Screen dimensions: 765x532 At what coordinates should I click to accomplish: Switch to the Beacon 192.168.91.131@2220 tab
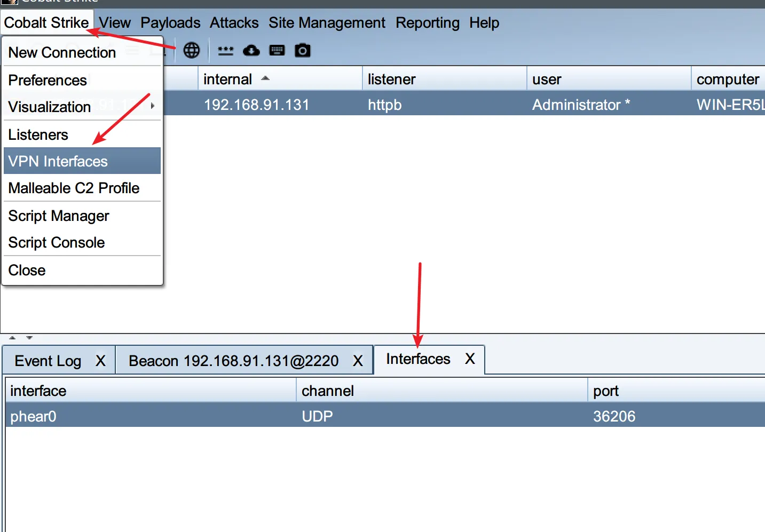234,361
